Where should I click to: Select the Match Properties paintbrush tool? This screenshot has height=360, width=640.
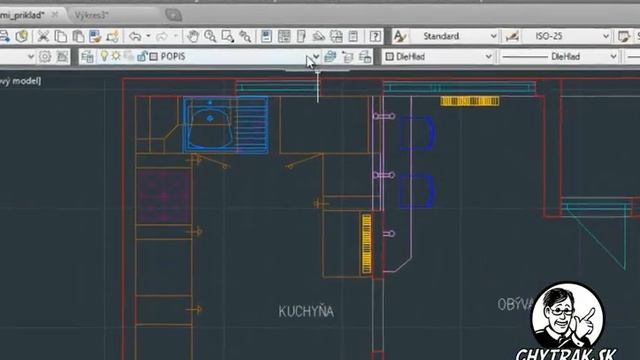click(95, 36)
